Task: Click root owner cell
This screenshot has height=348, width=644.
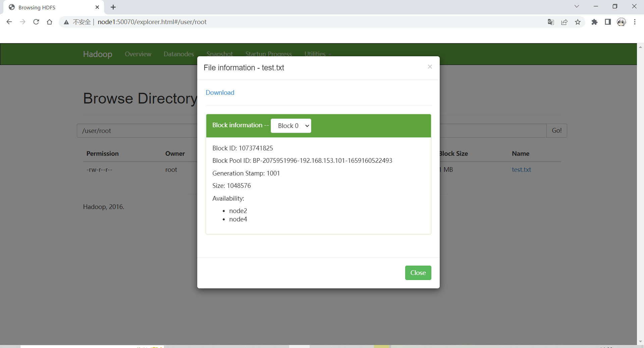Action: pyautogui.click(x=171, y=169)
